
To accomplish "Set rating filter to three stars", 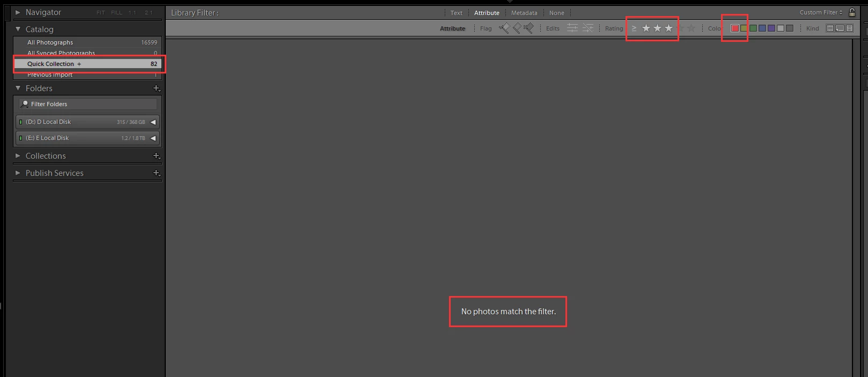I will pyautogui.click(x=668, y=28).
